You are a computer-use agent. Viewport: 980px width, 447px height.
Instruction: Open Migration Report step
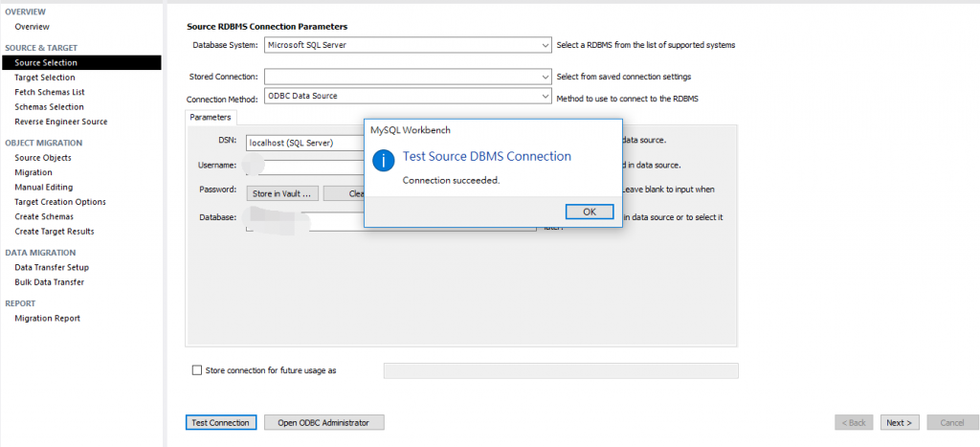pyautogui.click(x=48, y=318)
